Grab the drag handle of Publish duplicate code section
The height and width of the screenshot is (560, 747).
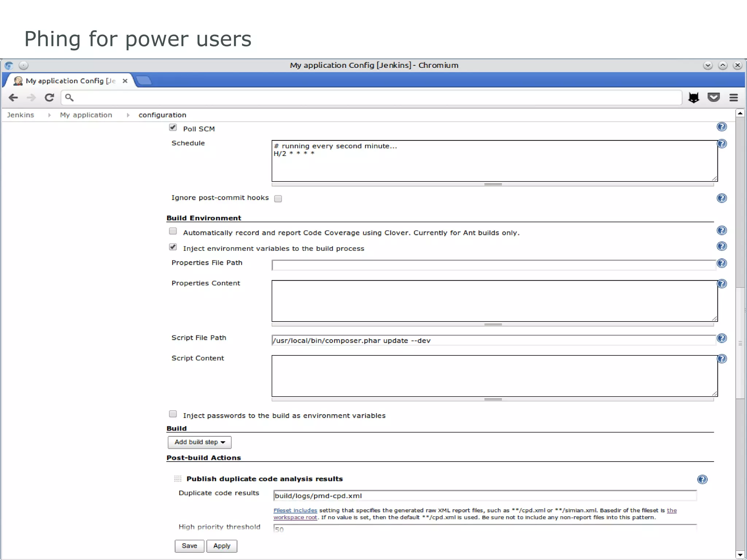pyautogui.click(x=178, y=479)
